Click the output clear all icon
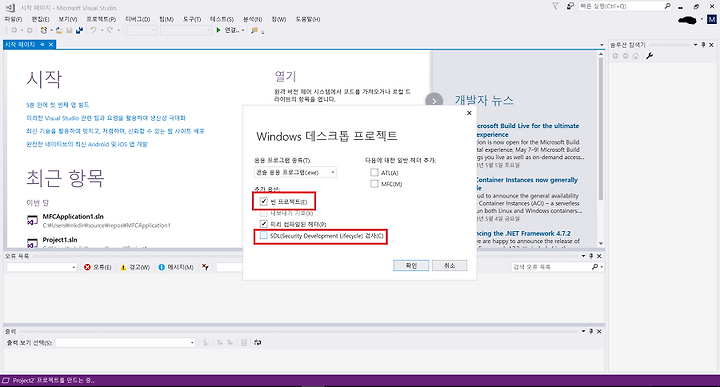 coord(244,342)
